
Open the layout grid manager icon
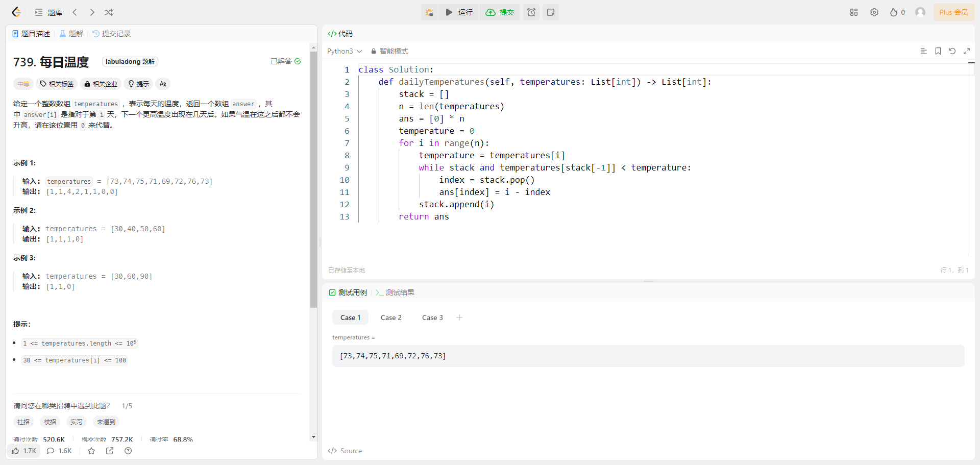pyautogui.click(x=854, y=12)
